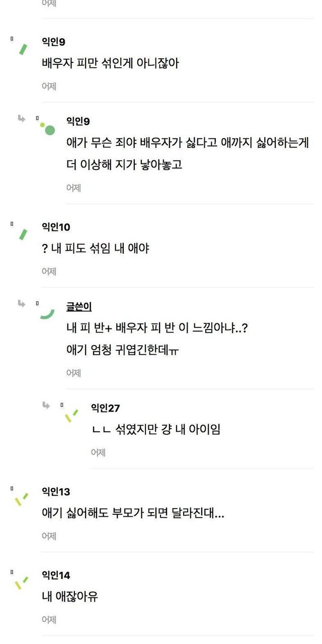Screen dimensions: 322x644
Task: Click 익인13's profile avatar
Action: coord(22,499)
